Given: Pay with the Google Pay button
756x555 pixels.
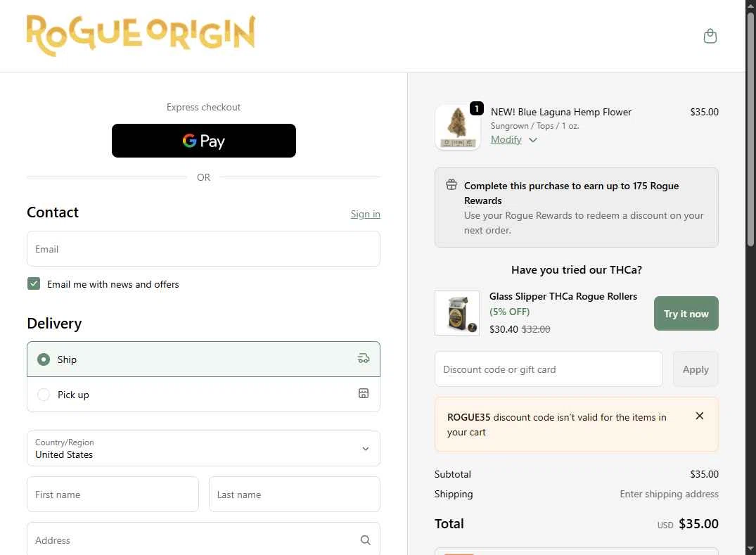Looking at the screenshot, I should click(x=203, y=141).
